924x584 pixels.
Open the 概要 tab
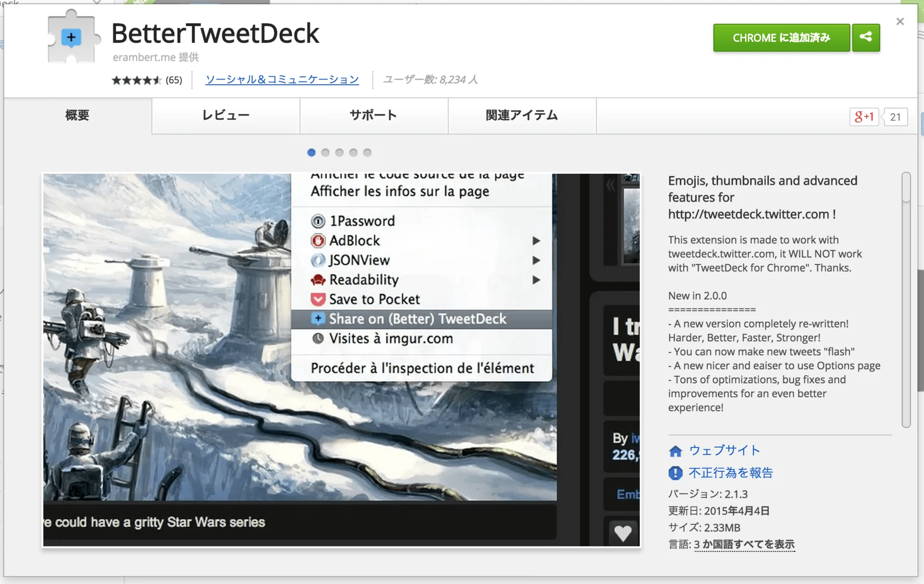(78, 115)
